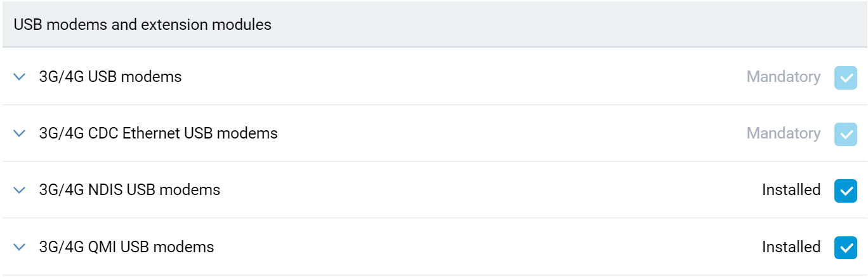Click the Installed status for QMI USB modems
The image size is (868, 277).
[x=791, y=247]
